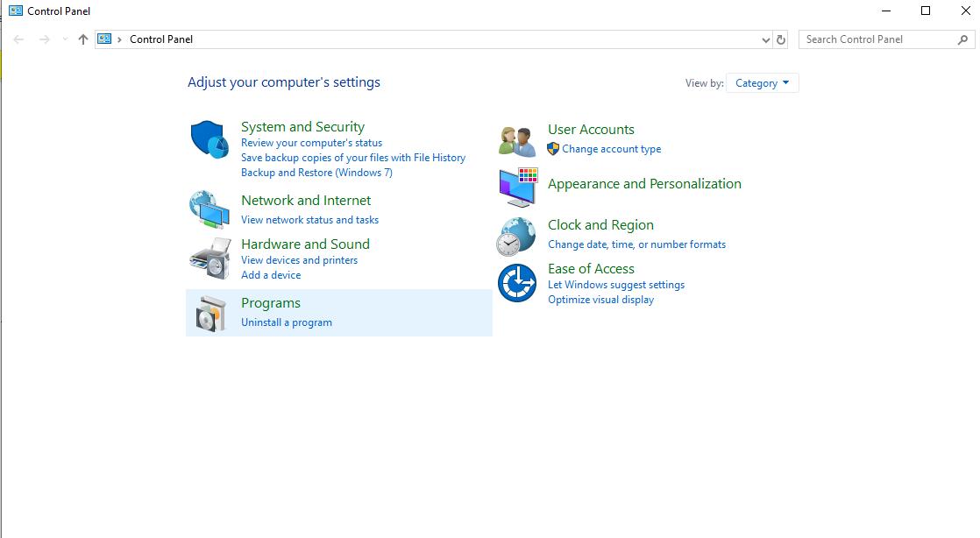Click the Programs disc icon

[209, 314]
